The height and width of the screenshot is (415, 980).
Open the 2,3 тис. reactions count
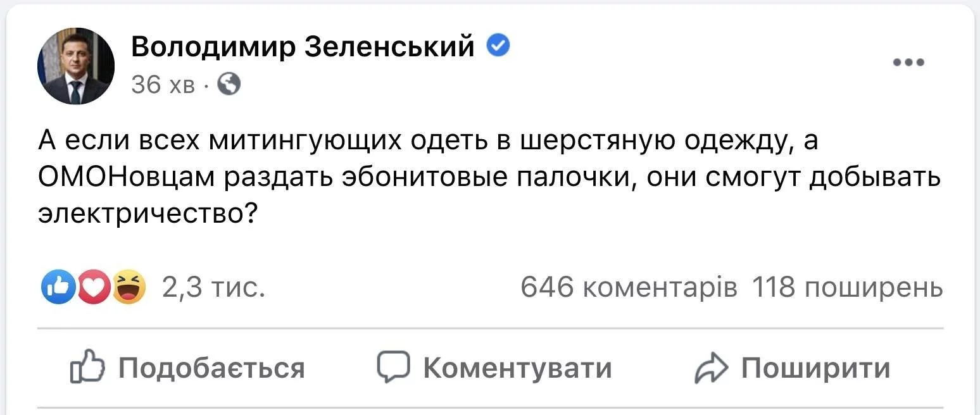coord(211,288)
